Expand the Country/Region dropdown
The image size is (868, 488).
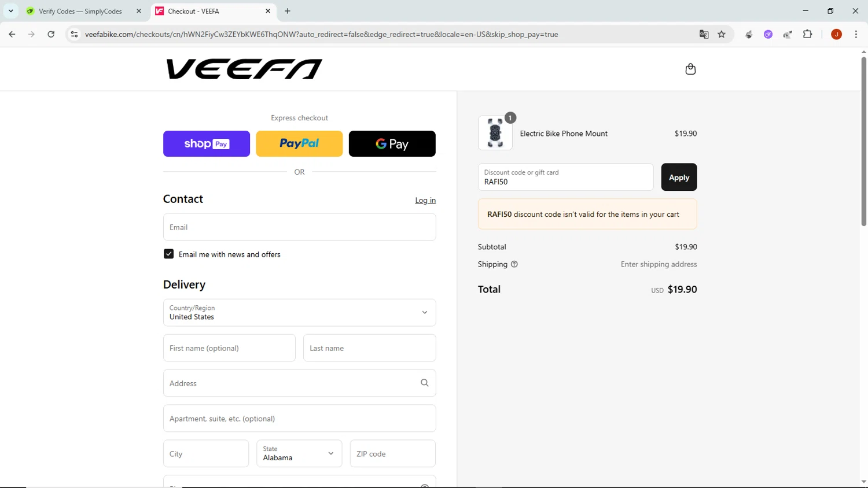click(299, 312)
